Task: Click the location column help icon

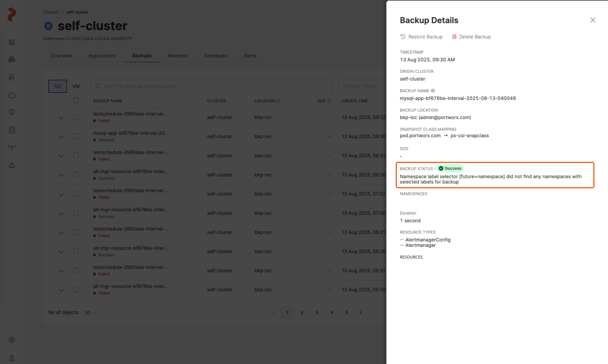Action: (278, 101)
